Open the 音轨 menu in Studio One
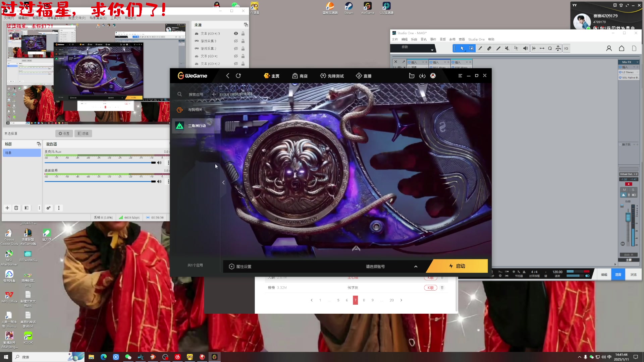Image resolution: width=644 pixels, height=362 pixels. point(424,39)
